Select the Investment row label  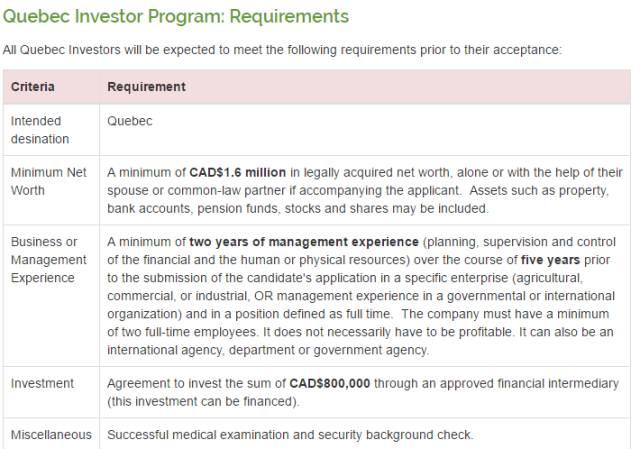click(42, 383)
